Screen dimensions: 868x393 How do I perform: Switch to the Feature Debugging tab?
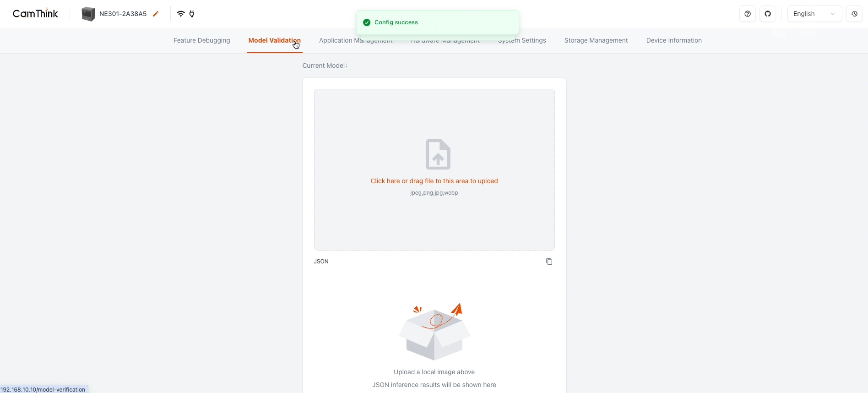[202, 41]
